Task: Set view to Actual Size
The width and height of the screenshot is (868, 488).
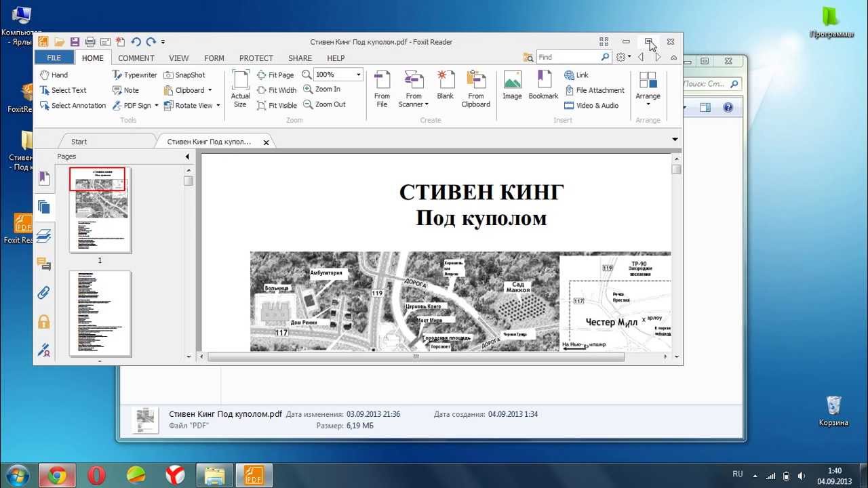Action: click(x=240, y=89)
